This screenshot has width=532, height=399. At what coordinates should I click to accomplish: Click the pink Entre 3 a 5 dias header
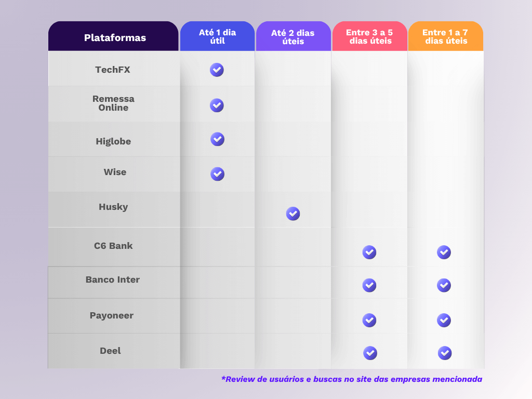click(x=369, y=36)
